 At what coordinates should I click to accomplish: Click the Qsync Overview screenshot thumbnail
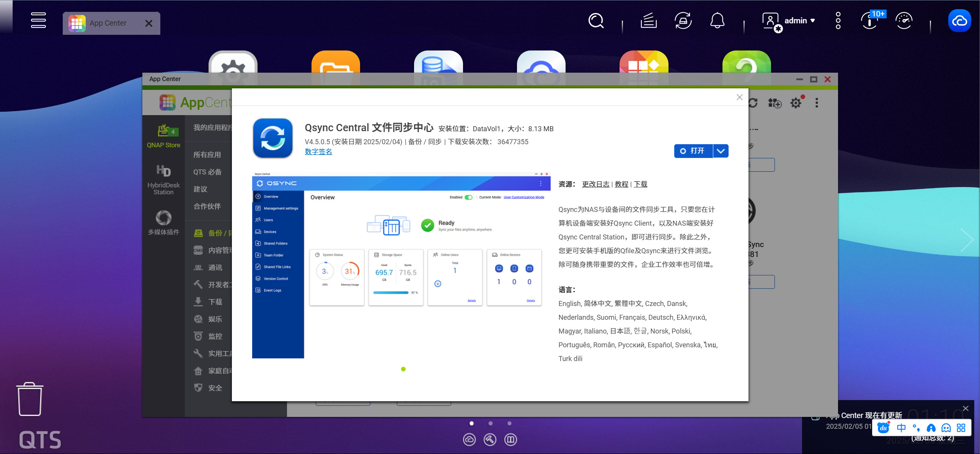tap(401, 265)
